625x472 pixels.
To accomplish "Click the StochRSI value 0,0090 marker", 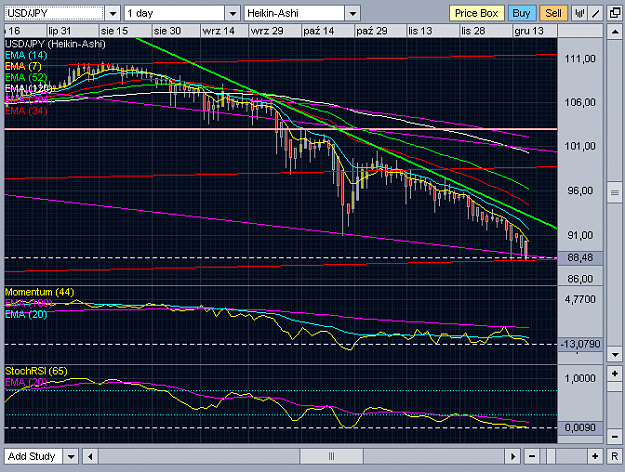I will [580, 428].
